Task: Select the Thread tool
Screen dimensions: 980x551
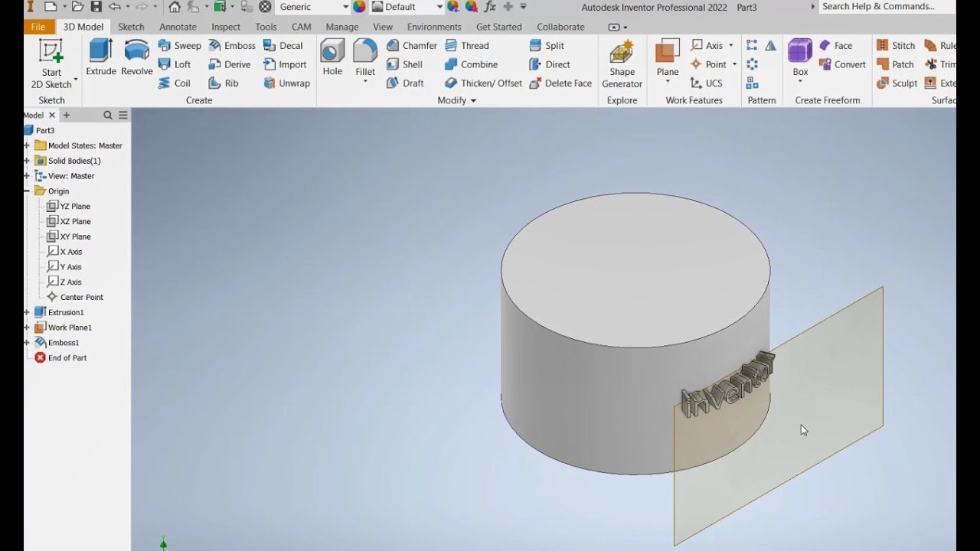Action: 467,46
